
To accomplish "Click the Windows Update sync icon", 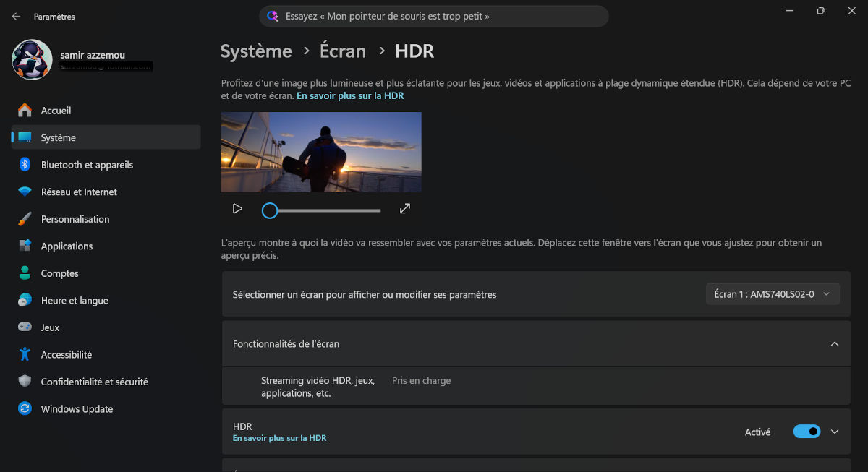I will [25, 408].
